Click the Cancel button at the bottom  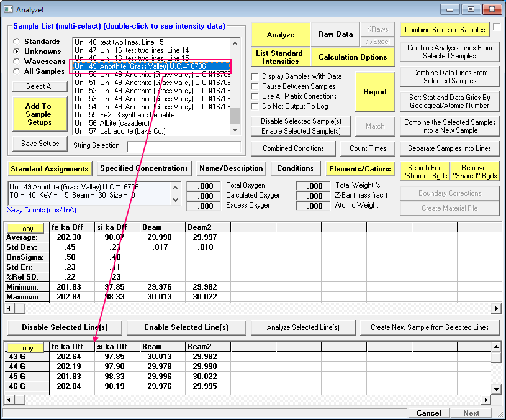pyautogui.click(x=428, y=413)
